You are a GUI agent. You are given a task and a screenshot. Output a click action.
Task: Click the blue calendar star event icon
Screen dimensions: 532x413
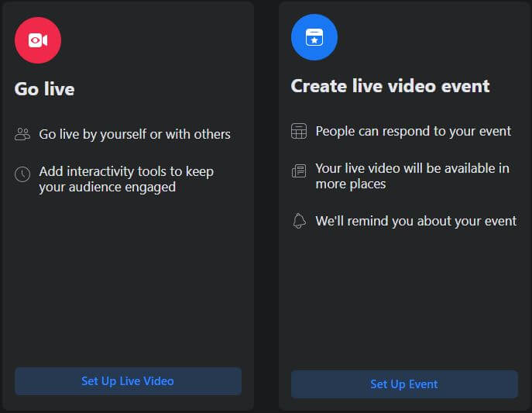[314, 36]
